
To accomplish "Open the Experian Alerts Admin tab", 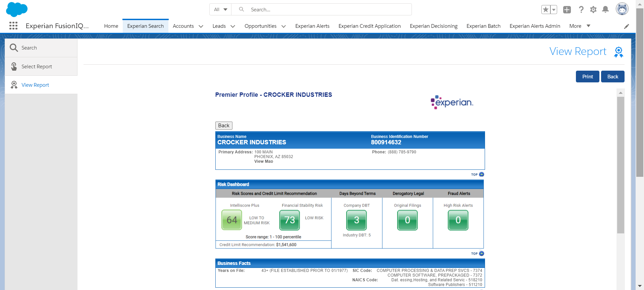I will 535,26.
